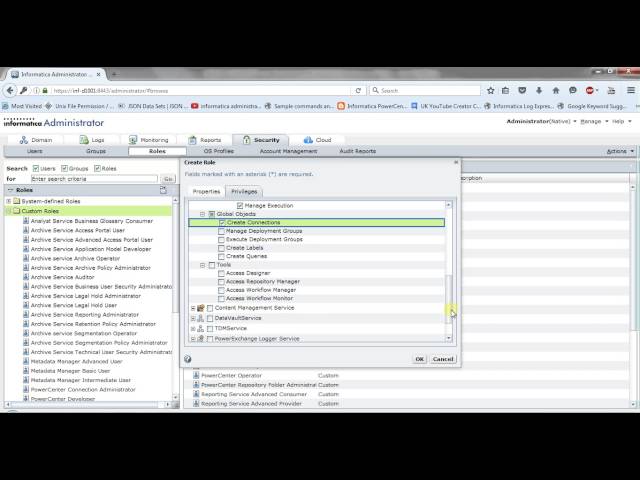Switch to the Privileges tab

point(244,191)
